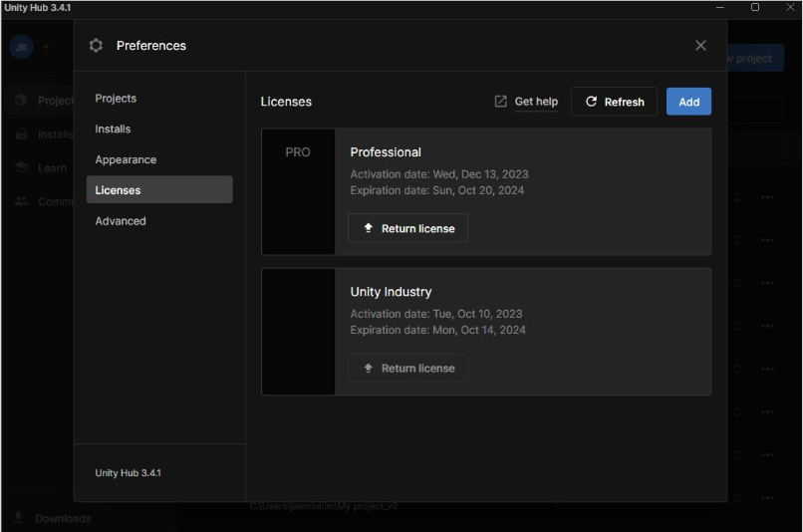Viewport: 803px width, 532px height.
Task: Click the Preferences gear icon
Action: tap(96, 46)
